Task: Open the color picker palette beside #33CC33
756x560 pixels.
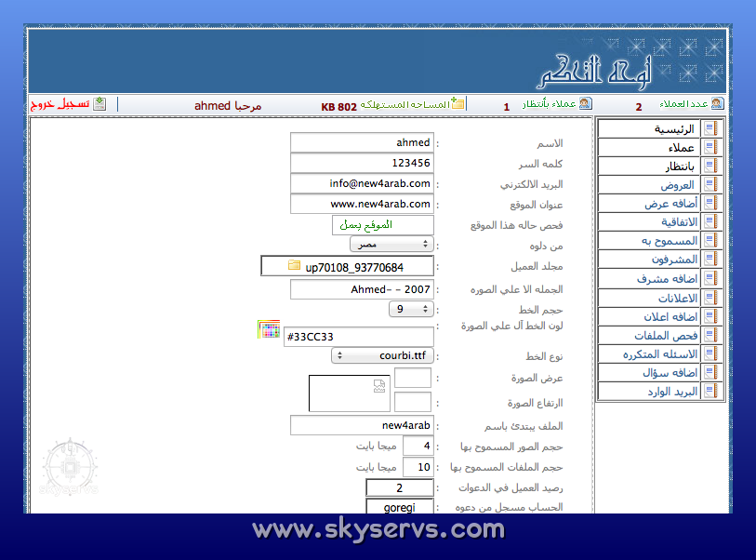Action: coord(269,328)
